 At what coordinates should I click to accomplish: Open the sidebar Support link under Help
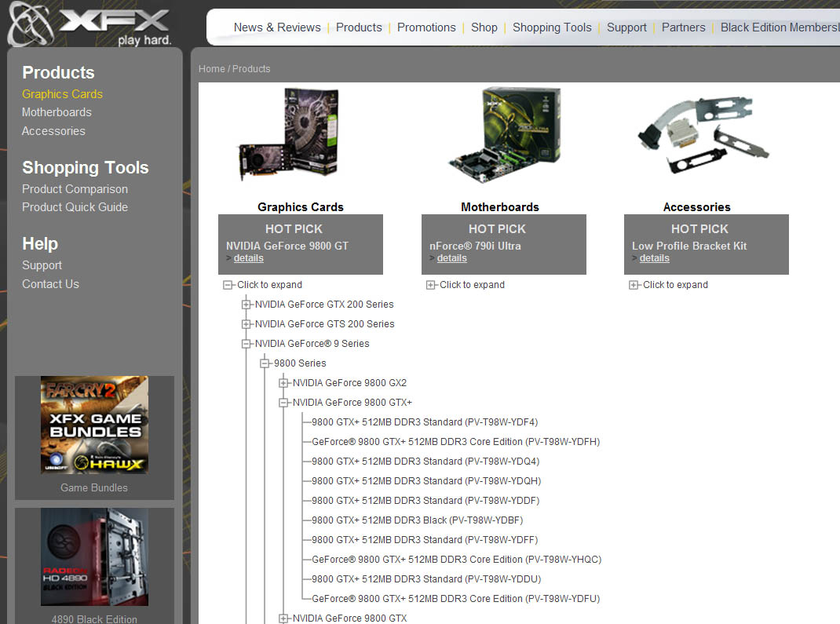tap(42, 265)
